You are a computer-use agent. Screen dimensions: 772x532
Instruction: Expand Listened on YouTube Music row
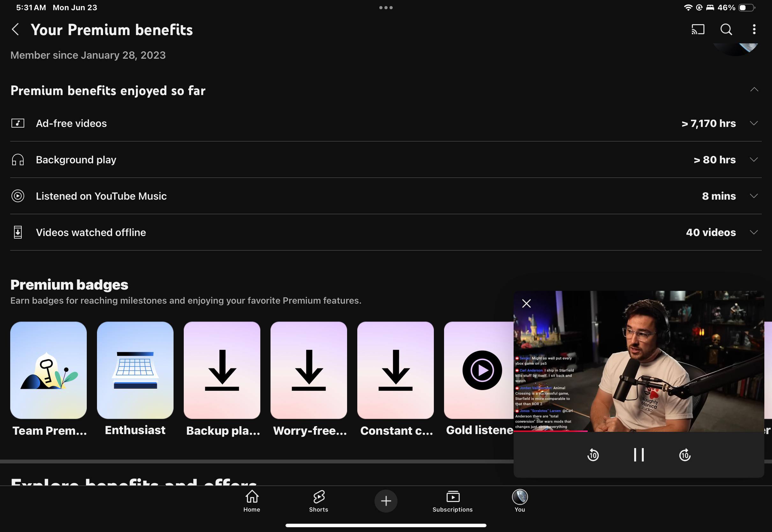click(x=754, y=196)
